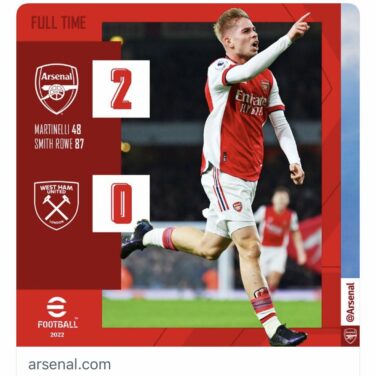
Task: Open the arsenal.com link
Action: (x=69, y=364)
